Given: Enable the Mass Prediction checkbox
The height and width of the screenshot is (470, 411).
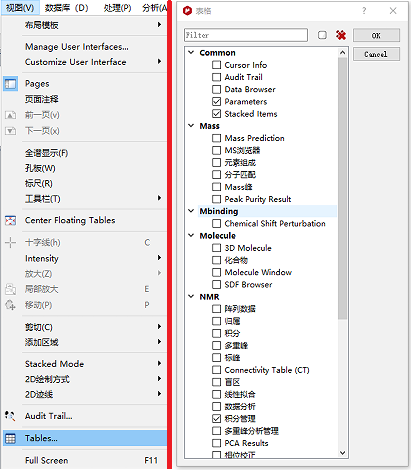Looking at the screenshot, I should (216, 138).
